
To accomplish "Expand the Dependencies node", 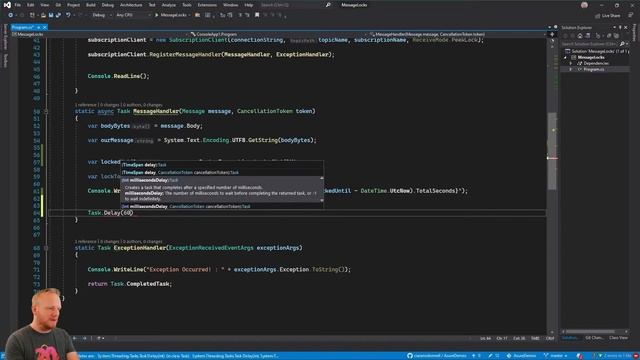I will coord(571,63).
